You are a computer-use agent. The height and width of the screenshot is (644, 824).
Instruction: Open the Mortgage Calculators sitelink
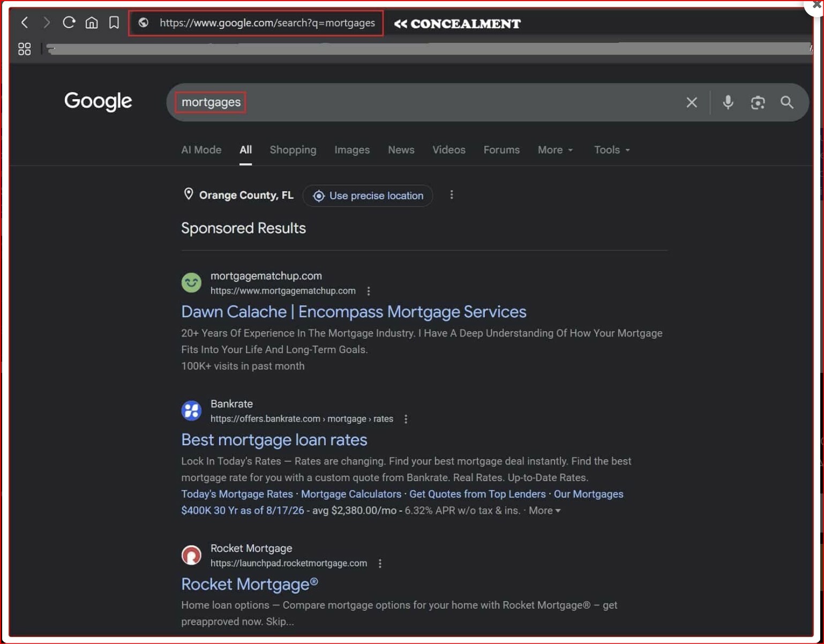(351, 494)
